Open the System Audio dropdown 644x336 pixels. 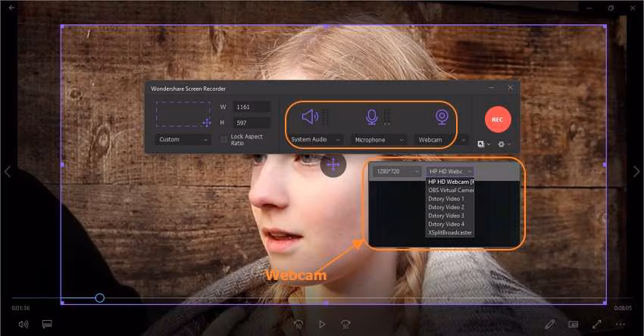(x=316, y=139)
